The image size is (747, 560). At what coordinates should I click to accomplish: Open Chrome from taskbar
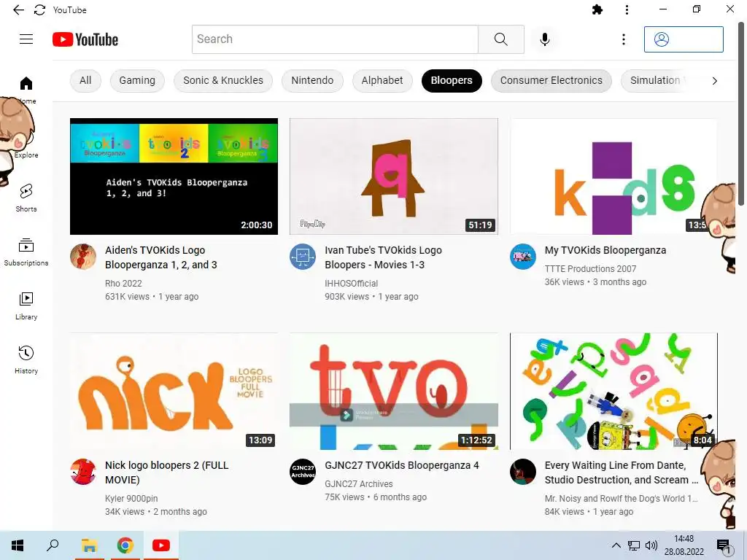(x=125, y=545)
